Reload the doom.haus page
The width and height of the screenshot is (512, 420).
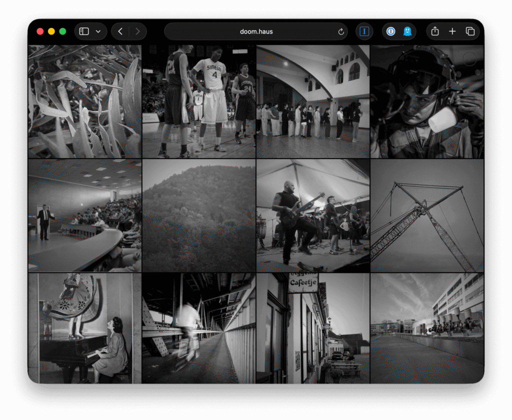click(x=341, y=31)
